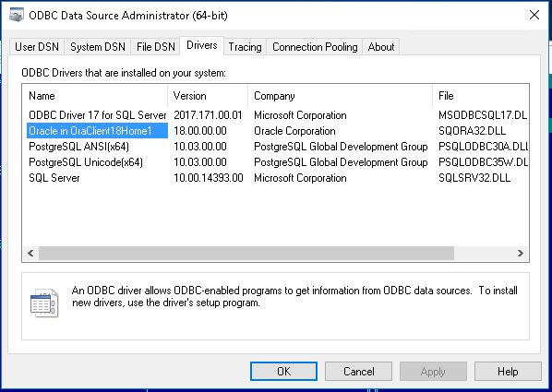The height and width of the screenshot is (392, 552).
Task: Select the Drivers tab
Action: (202, 45)
